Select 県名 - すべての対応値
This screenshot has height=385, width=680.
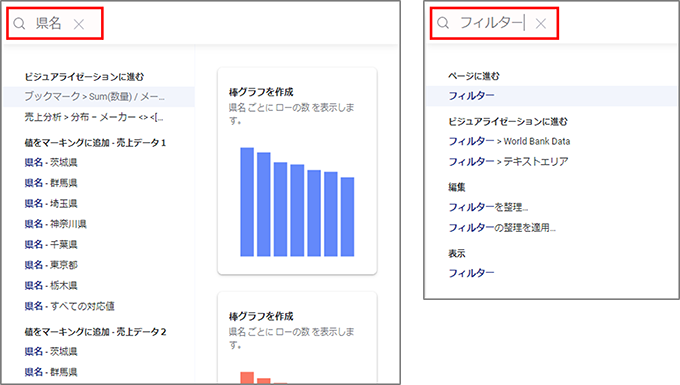pos(69,306)
